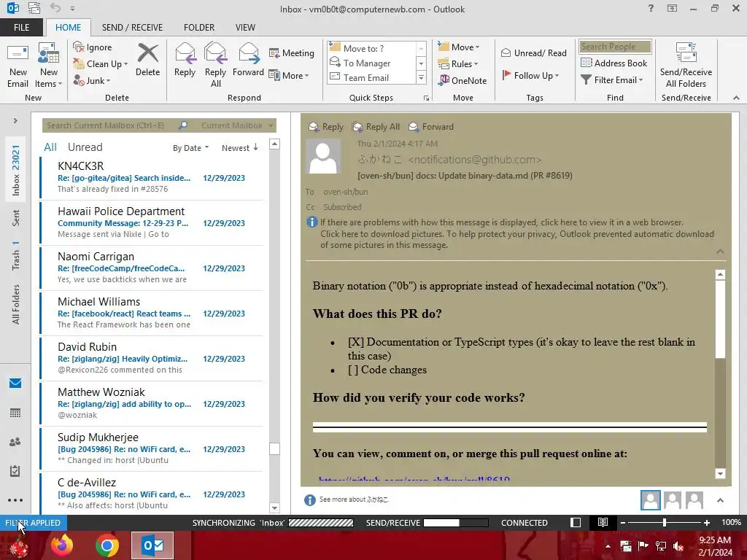Screen dimensions: 747x560
Task: Open the Hawaii Police Department message
Action: point(152,222)
